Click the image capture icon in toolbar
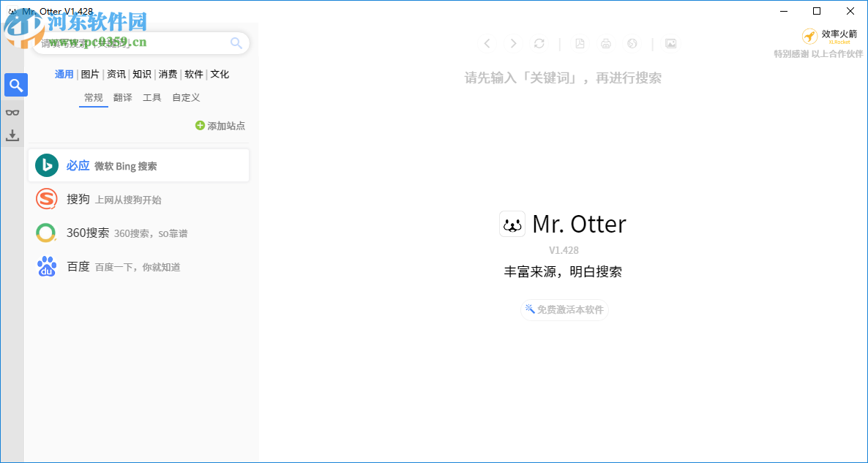The height and width of the screenshot is (463, 868). (x=671, y=43)
